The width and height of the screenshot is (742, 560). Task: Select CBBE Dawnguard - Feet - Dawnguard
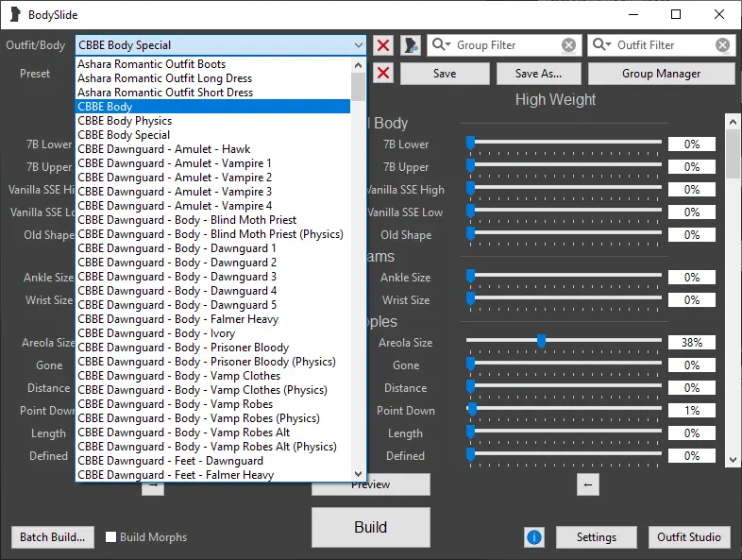[213, 461]
